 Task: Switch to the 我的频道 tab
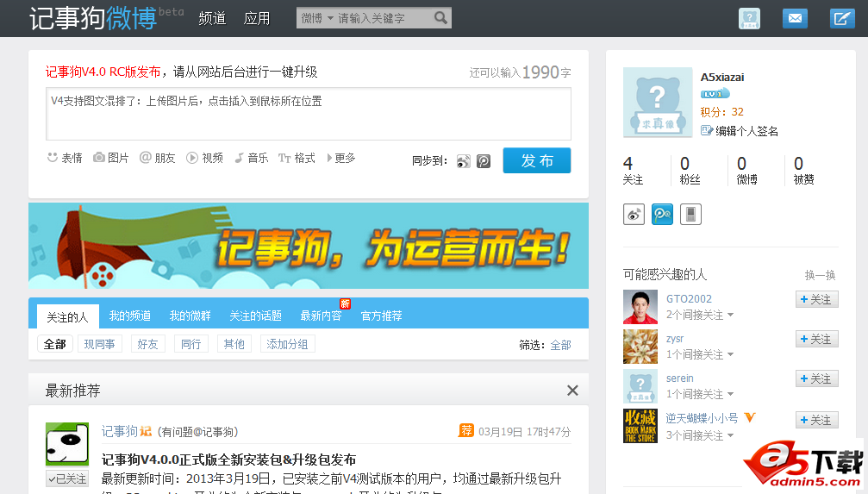[x=130, y=316]
